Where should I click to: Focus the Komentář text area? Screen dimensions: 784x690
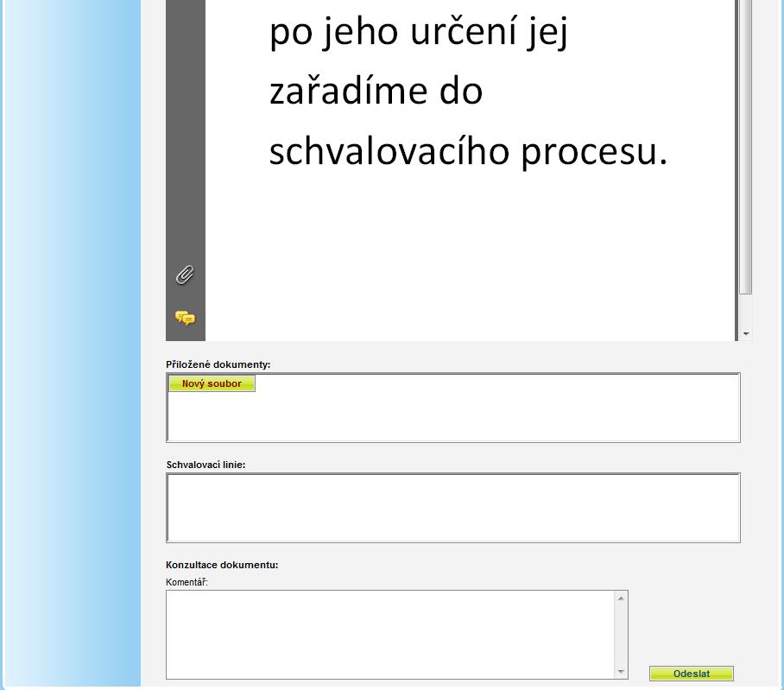tap(391, 635)
